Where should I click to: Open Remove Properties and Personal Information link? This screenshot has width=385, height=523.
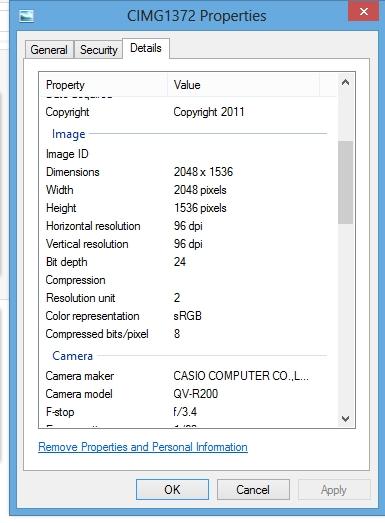pyautogui.click(x=143, y=447)
